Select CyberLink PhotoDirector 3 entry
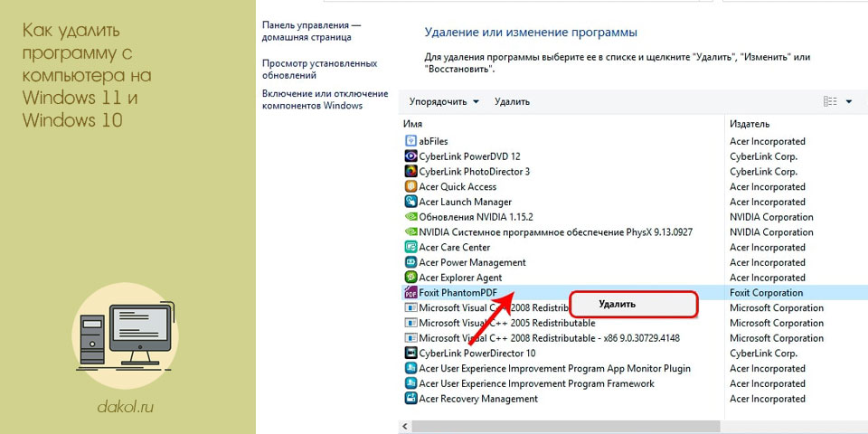The height and width of the screenshot is (434, 868). click(x=475, y=172)
